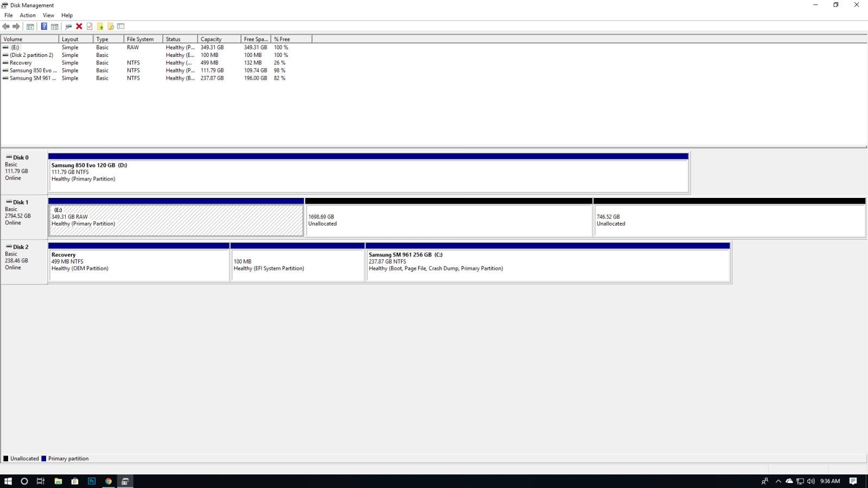Open the View menu
The width and height of the screenshot is (868, 488).
(48, 15)
